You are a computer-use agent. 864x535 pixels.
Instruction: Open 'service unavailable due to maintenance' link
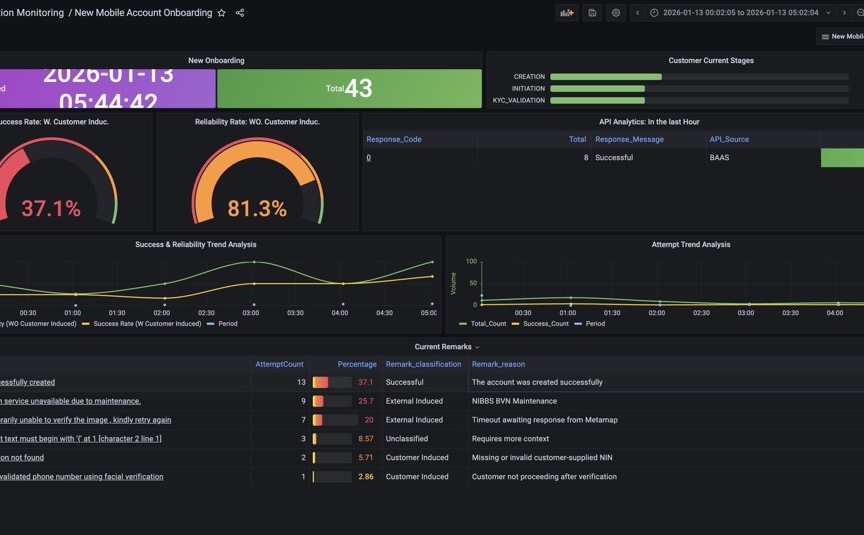[x=71, y=401]
